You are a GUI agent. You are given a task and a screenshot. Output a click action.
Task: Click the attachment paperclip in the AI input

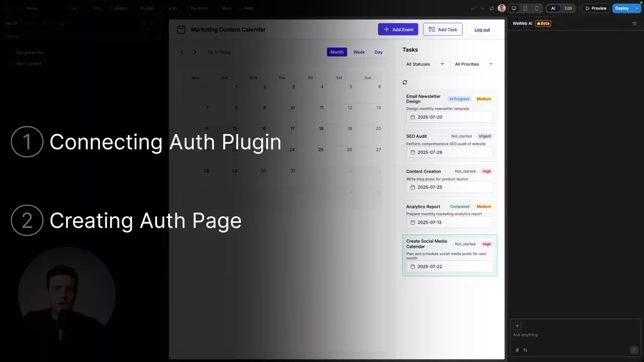[x=517, y=349]
